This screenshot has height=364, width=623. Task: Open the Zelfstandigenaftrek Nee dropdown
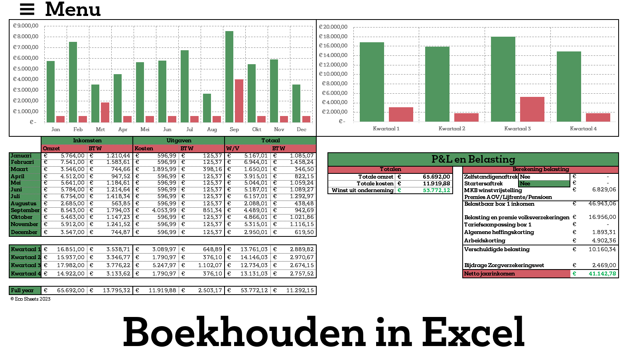(x=544, y=177)
